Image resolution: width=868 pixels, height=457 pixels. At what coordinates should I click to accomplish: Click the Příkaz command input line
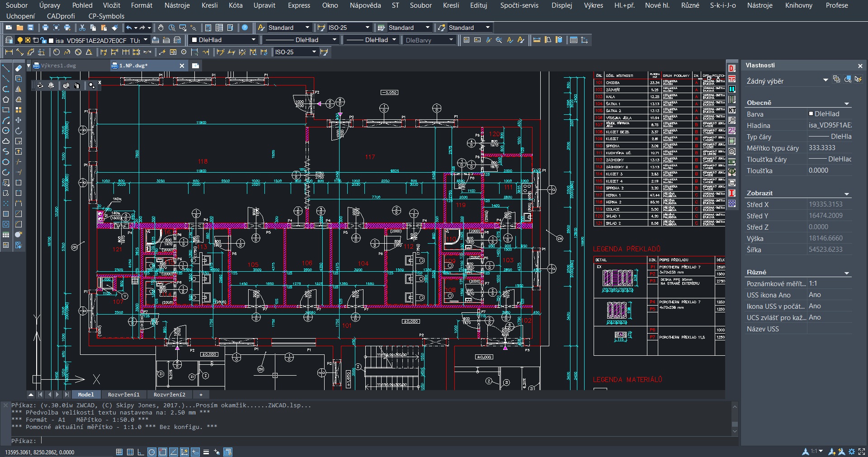[384, 441]
